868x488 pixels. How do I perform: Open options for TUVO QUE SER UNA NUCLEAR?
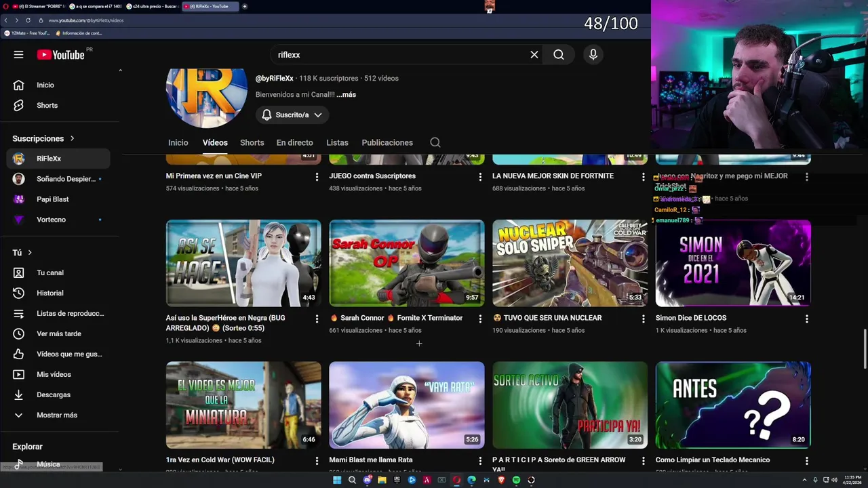click(x=644, y=319)
